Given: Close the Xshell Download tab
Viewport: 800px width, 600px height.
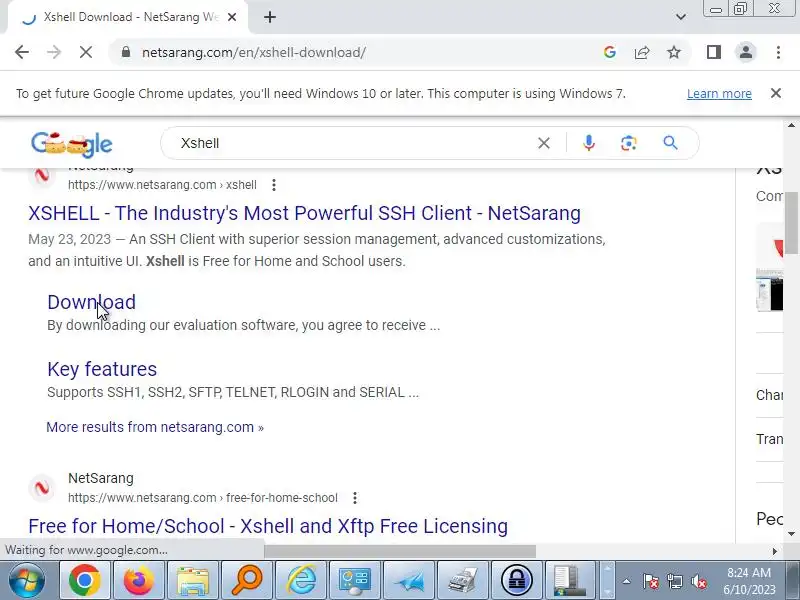Looking at the screenshot, I should point(232,17).
